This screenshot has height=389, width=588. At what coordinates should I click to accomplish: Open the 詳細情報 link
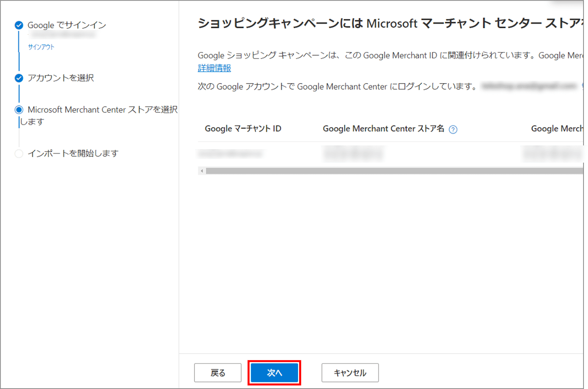(x=214, y=68)
